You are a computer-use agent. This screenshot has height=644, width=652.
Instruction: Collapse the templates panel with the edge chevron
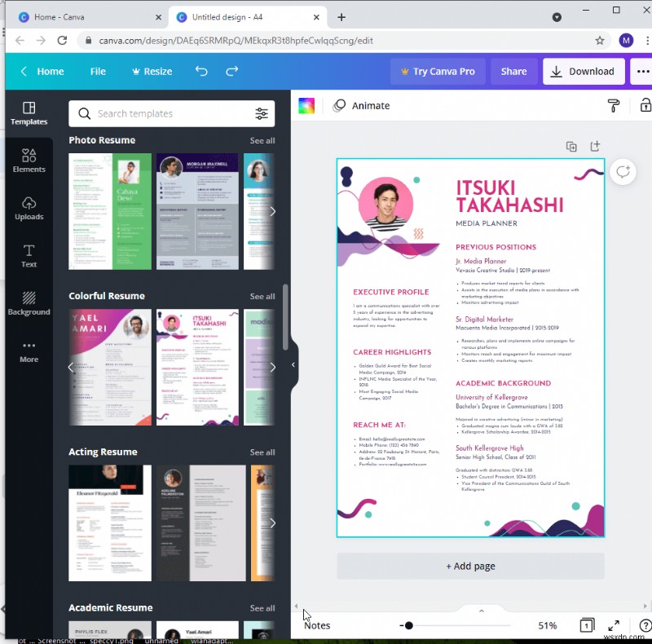tap(293, 364)
